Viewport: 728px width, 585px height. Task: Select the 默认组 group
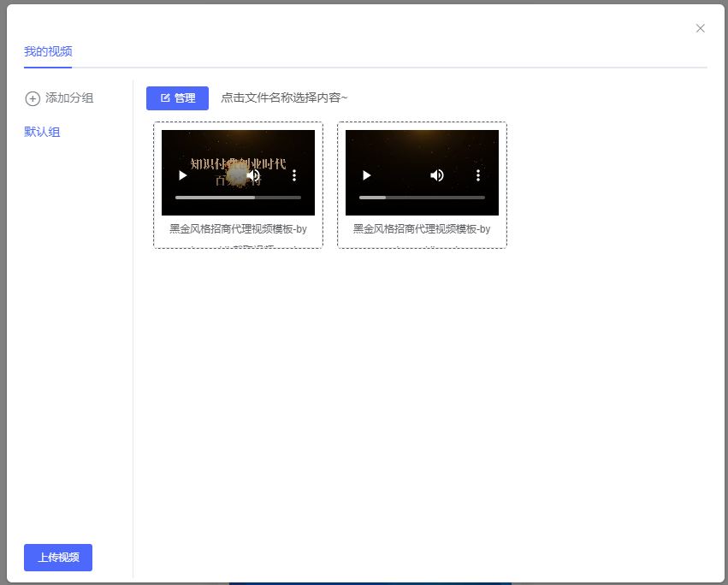[42, 132]
